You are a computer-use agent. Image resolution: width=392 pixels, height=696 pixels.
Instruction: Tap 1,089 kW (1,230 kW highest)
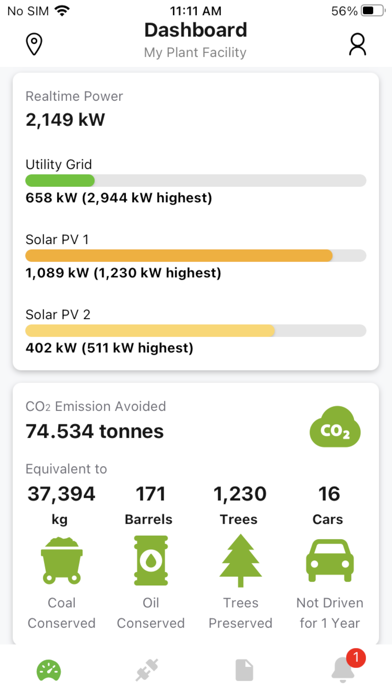pos(123,273)
